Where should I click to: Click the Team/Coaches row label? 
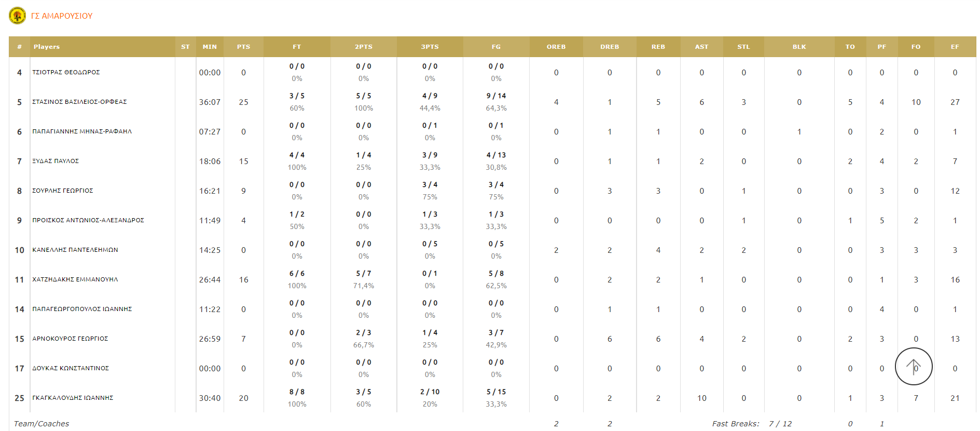click(42, 424)
